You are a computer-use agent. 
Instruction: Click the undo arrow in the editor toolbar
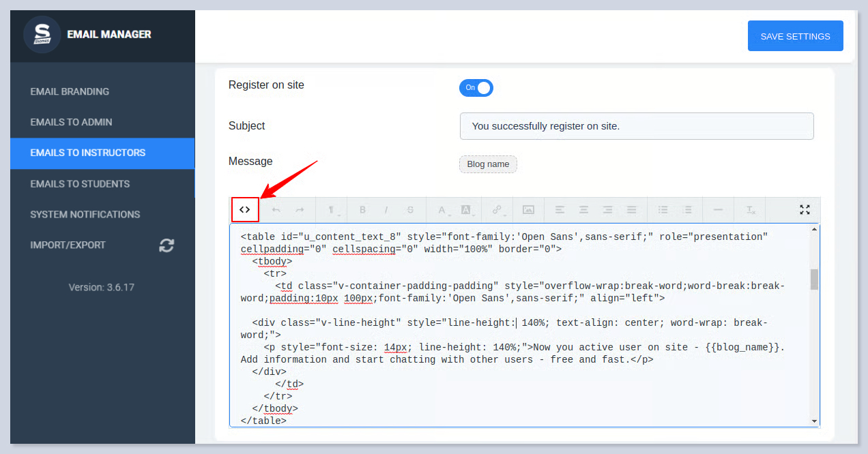[276, 210]
